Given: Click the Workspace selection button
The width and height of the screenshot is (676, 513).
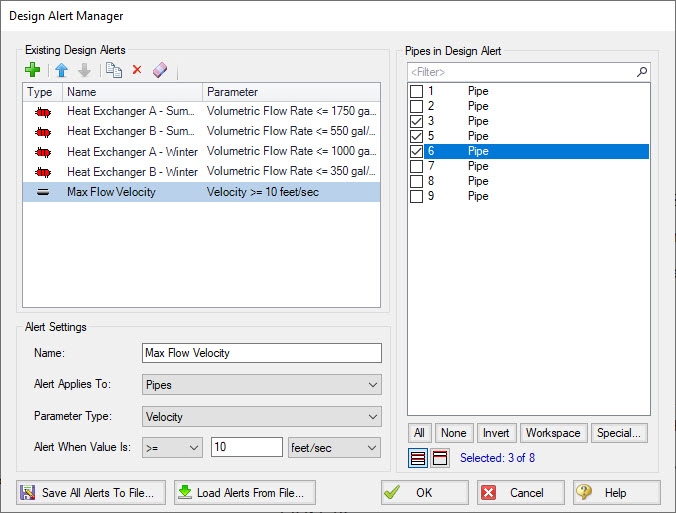Looking at the screenshot, I should 554,433.
